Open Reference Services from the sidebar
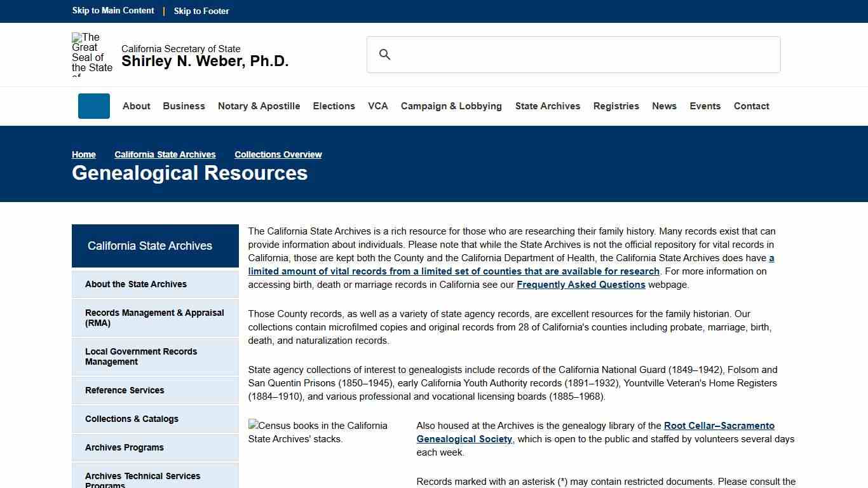Image resolution: width=868 pixels, height=488 pixels. (x=125, y=390)
